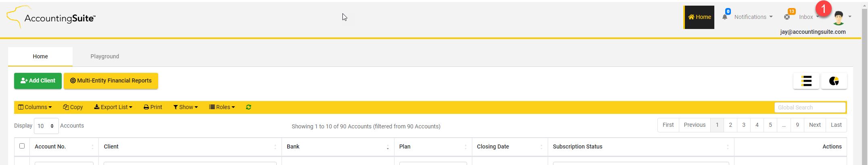Image resolution: width=868 pixels, height=165 pixels.
Task: Open the pie chart dashboard icon
Action: coord(834,81)
